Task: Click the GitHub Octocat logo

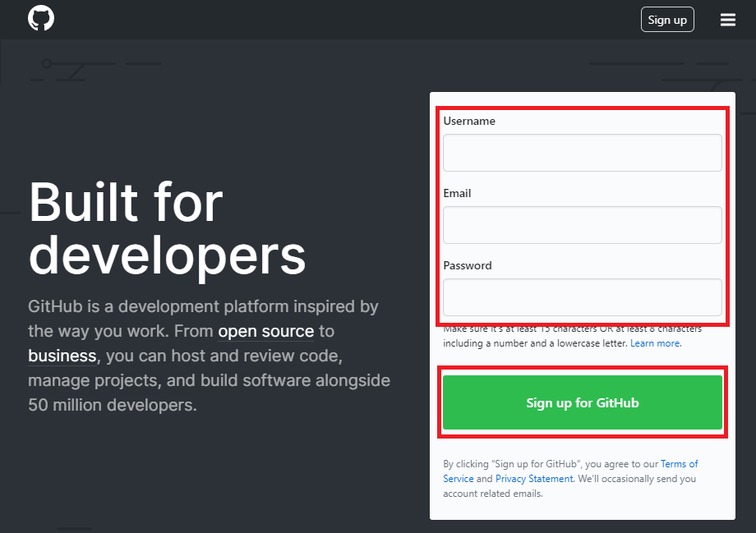Action: [41, 18]
